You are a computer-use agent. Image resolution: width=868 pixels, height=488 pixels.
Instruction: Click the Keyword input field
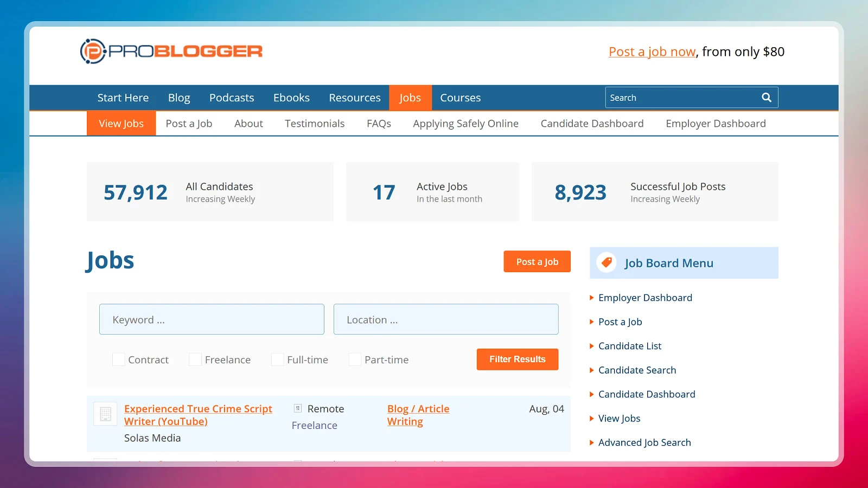point(212,319)
